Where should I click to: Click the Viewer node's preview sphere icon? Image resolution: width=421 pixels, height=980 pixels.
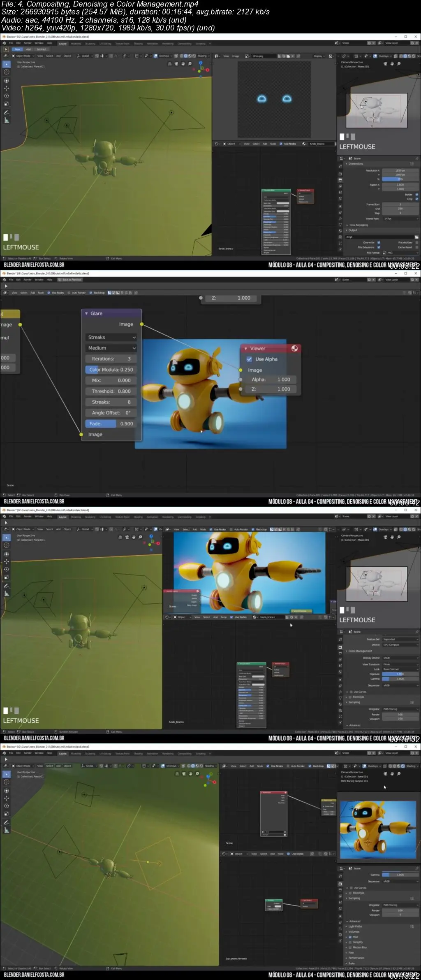point(295,348)
